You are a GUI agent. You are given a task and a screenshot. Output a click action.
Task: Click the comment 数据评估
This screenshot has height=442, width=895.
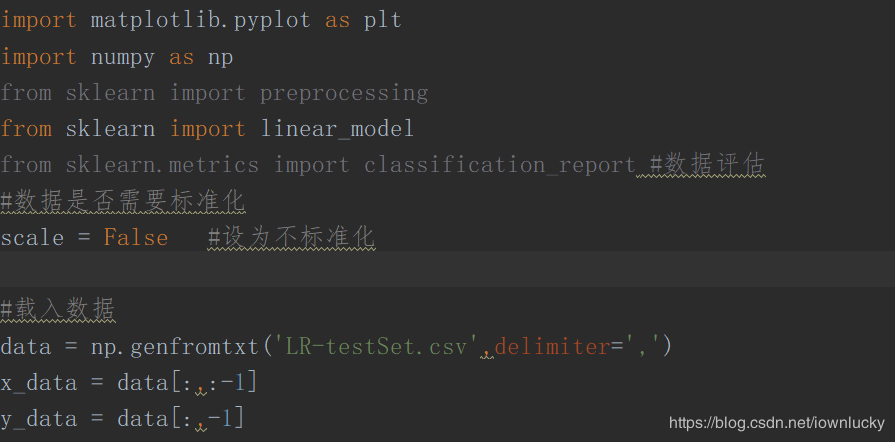click(711, 165)
